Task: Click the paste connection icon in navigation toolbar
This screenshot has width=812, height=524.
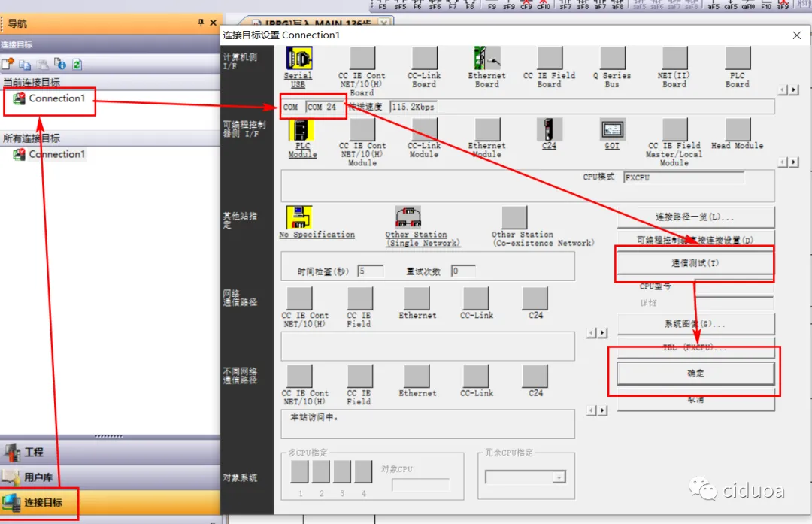Action: tap(42, 64)
